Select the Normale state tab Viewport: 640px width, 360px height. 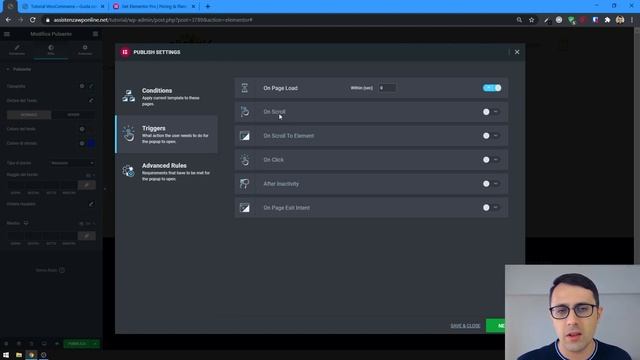click(29, 115)
